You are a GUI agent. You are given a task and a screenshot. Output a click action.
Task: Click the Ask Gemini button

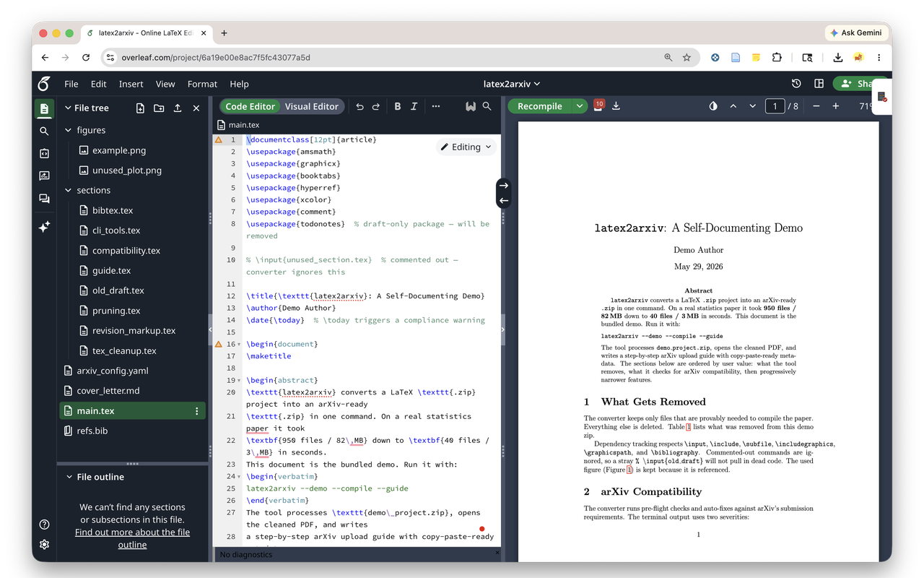pyautogui.click(x=856, y=33)
